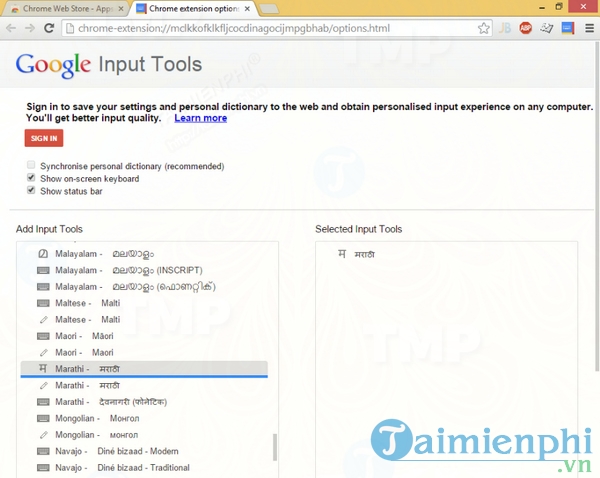Viewport: 600px width, 478px height.
Task: Click pencil icon for Marathi handwriting row
Action: [x=44, y=385]
